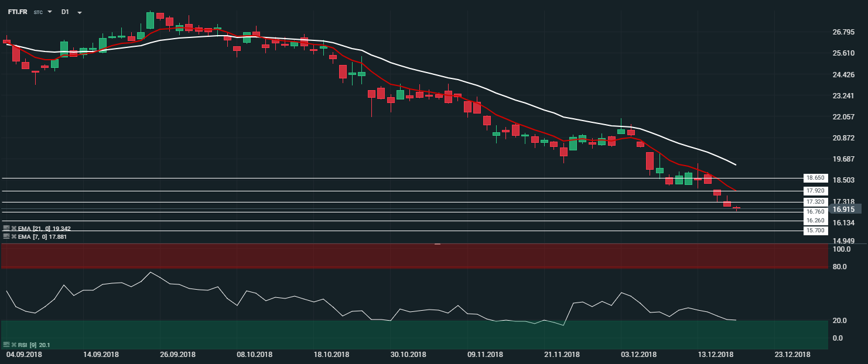
Task: Open RSI indicator settings icon
Action: click(x=6, y=345)
